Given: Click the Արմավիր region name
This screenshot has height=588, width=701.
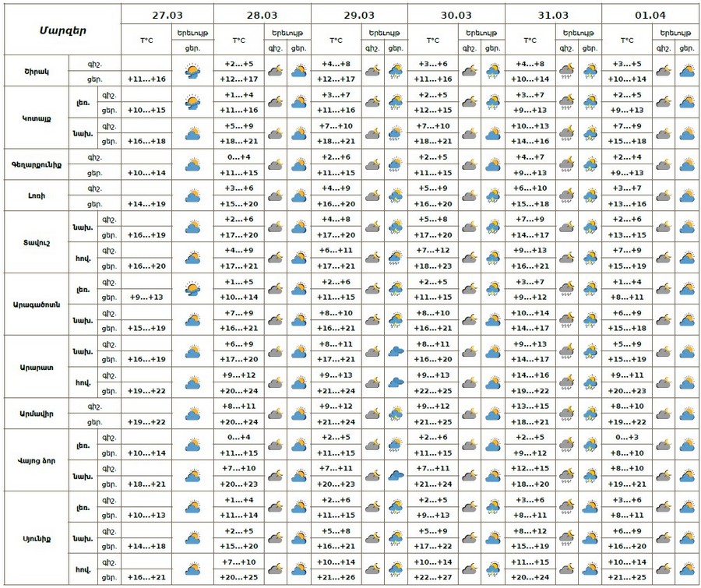Looking at the screenshot, I should coord(37,414).
